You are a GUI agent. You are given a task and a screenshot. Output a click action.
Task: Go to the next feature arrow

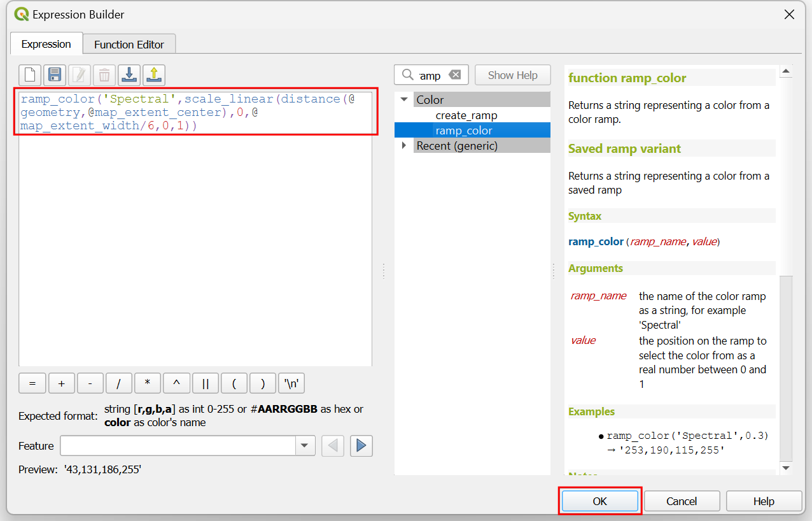pos(361,446)
